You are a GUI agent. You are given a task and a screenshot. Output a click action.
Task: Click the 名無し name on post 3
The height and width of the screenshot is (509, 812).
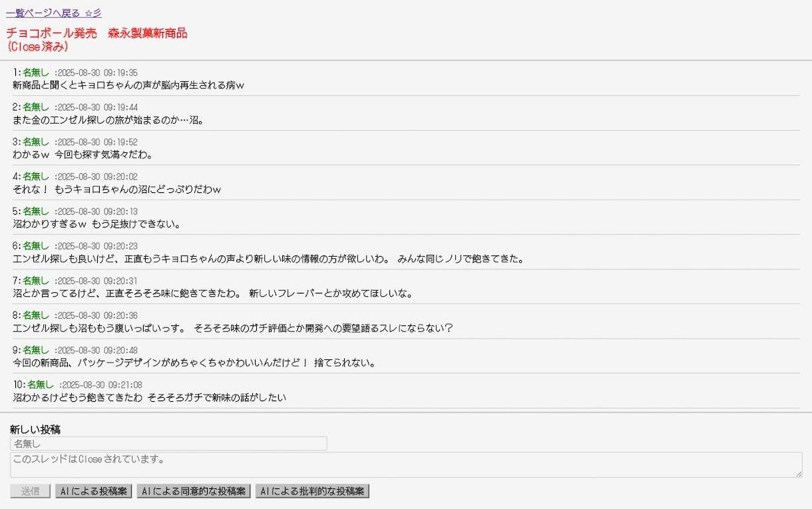click(36, 142)
